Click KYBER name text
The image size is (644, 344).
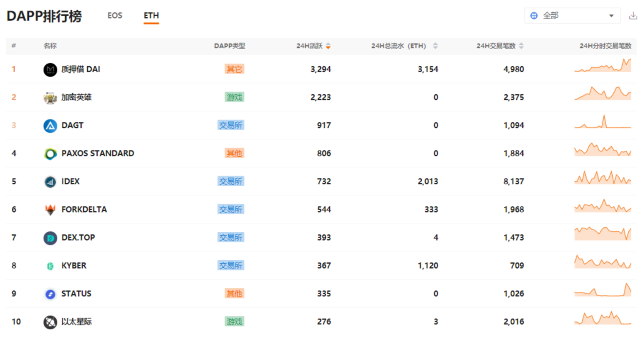pos(74,265)
